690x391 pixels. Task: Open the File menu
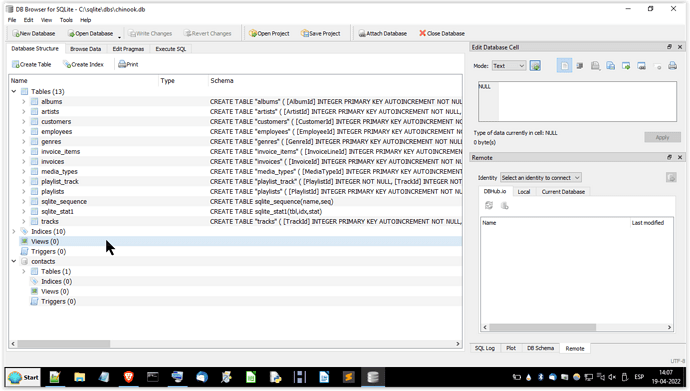pyautogui.click(x=12, y=20)
